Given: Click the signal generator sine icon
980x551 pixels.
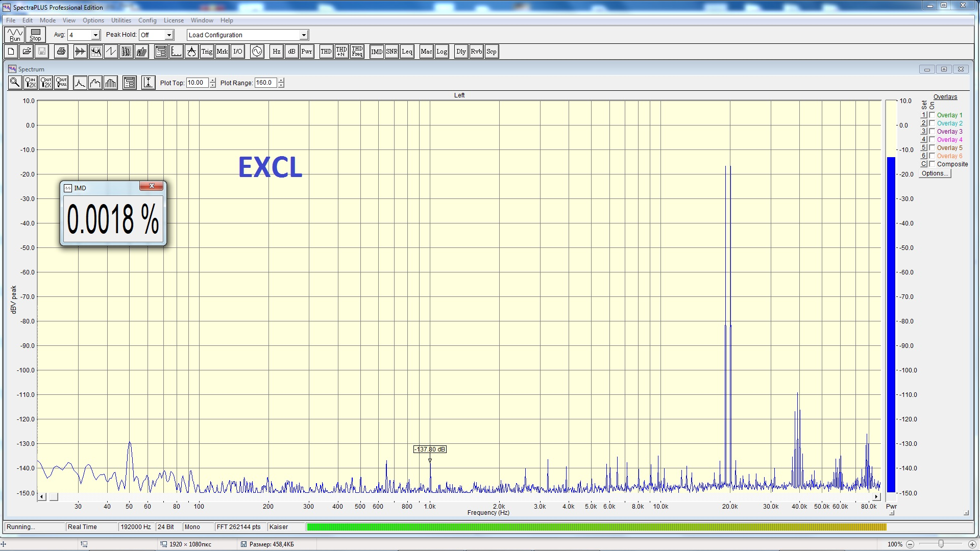Looking at the screenshot, I should coord(257,52).
